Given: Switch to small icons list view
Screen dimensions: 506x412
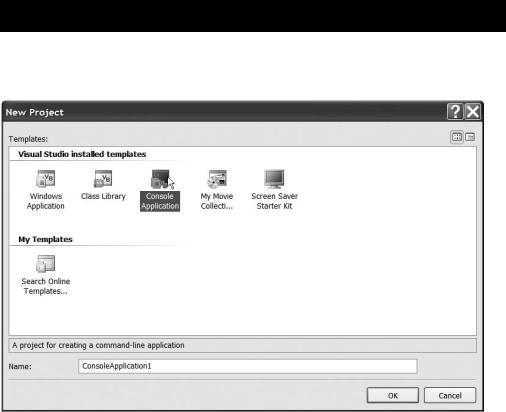Looking at the screenshot, I should pyautogui.click(x=470, y=137).
